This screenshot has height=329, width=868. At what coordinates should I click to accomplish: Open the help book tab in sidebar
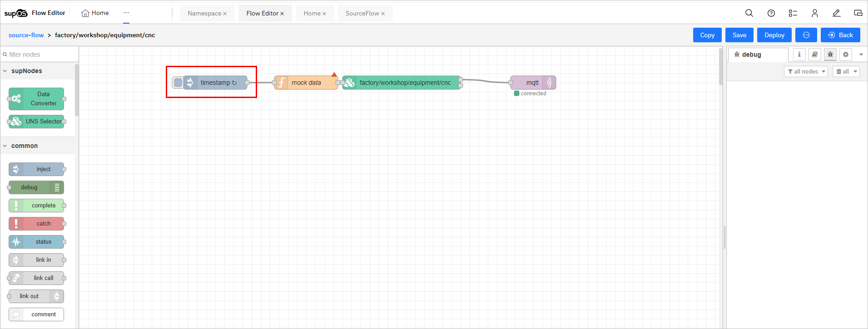pos(815,54)
